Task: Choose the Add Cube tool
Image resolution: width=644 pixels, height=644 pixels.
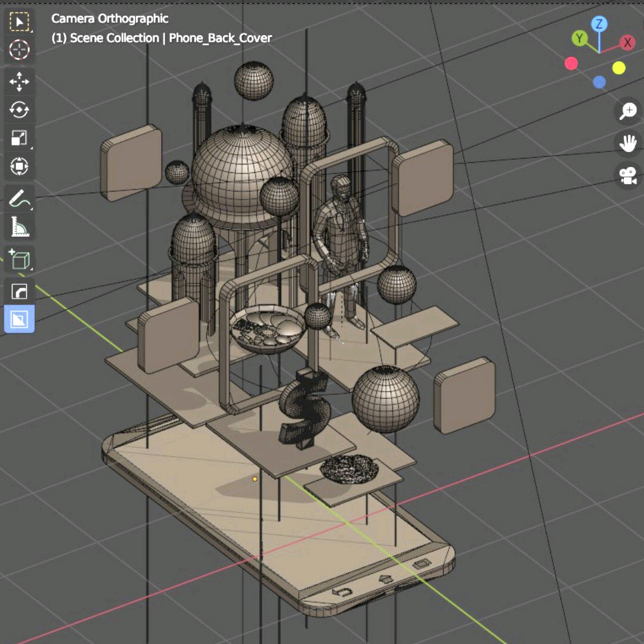Action: pos(19,259)
